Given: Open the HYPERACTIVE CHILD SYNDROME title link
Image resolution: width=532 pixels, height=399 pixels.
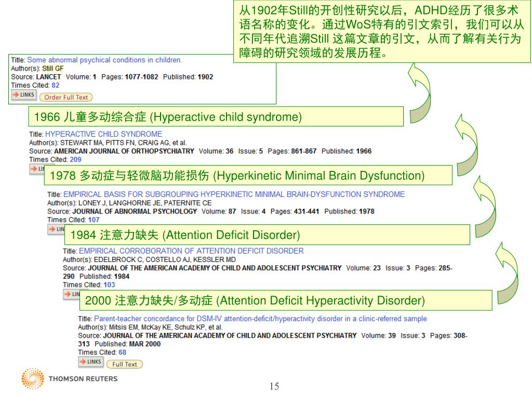Looking at the screenshot, I should point(103,134).
